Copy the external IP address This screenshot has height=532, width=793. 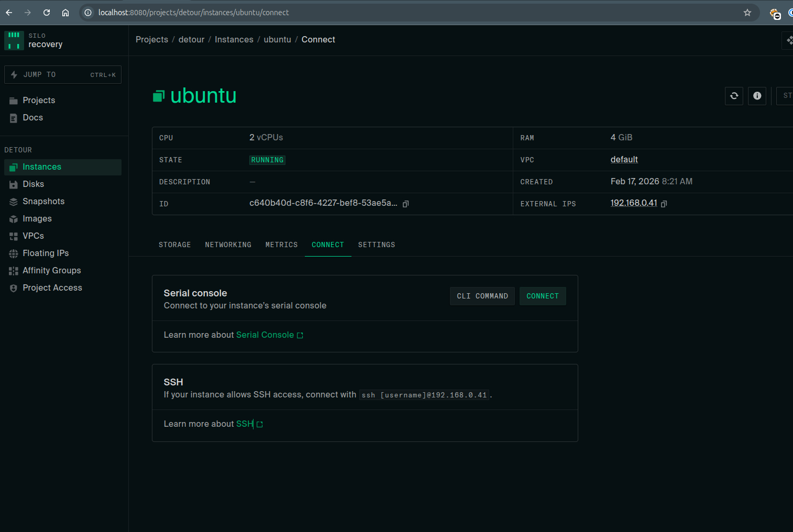coord(664,204)
